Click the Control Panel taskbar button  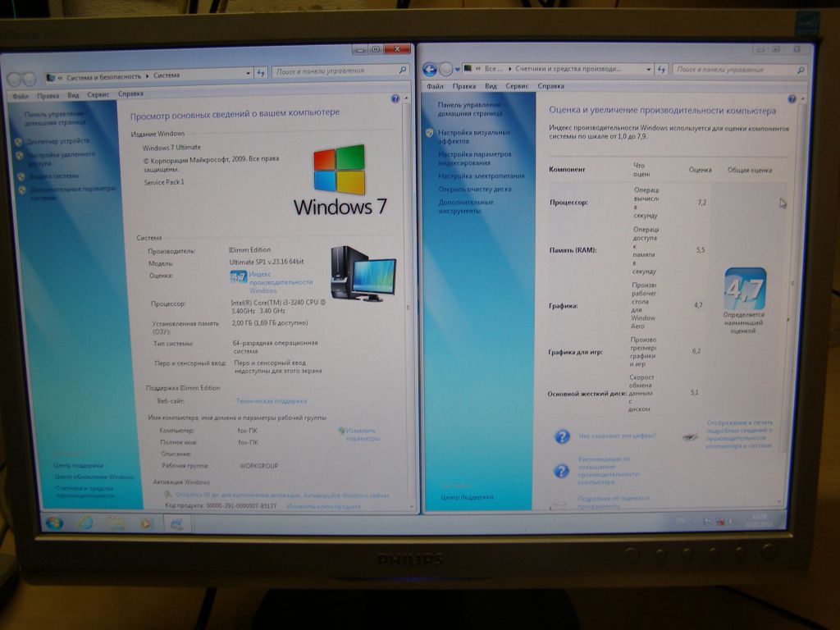pyautogui.click(x=176, y=523)
